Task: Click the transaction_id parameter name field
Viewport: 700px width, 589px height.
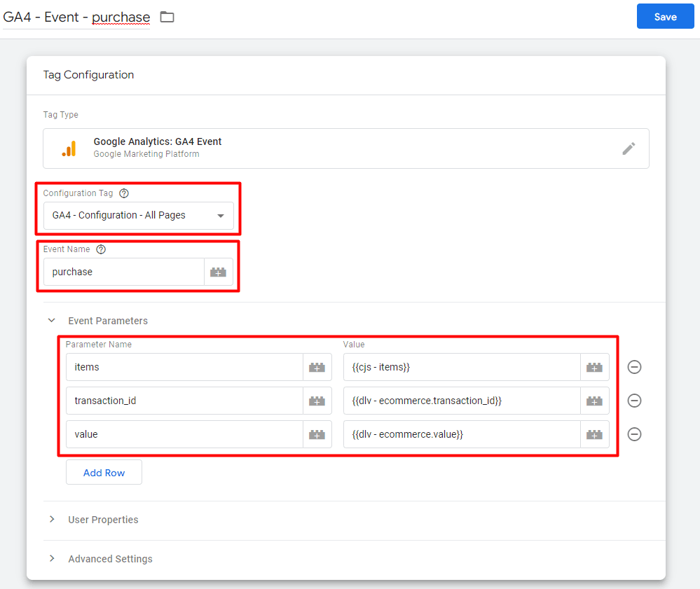Action: tap(184, 401)
